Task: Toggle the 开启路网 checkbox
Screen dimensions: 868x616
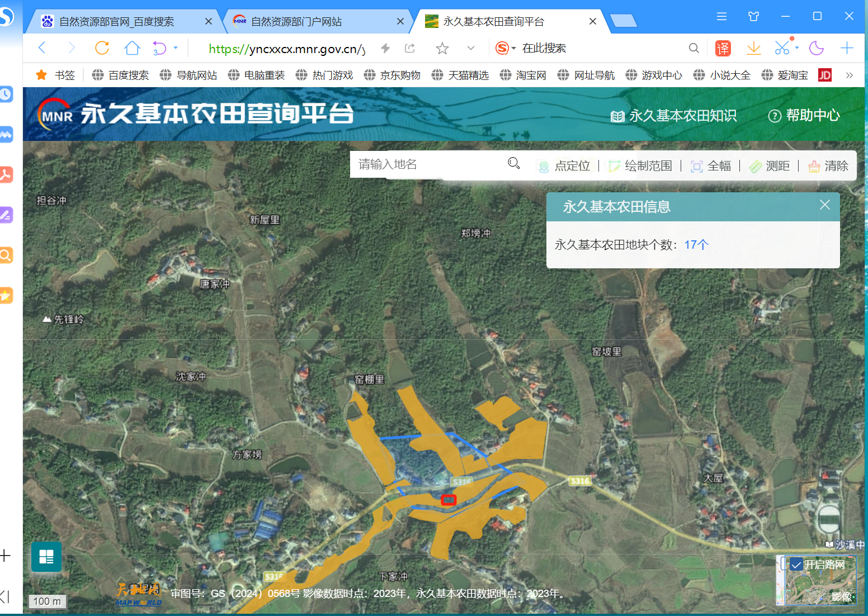Action: pyautogui.click(x=796, y=565)
